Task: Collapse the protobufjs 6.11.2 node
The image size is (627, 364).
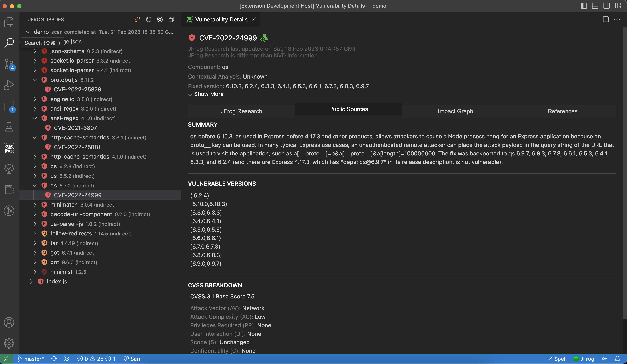Action: click(35, 80)
